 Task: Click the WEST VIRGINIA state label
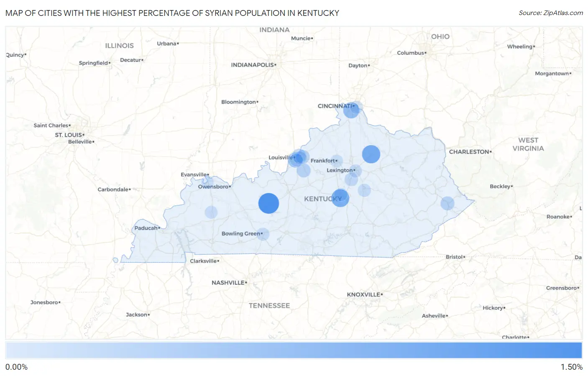pos(528,144)
